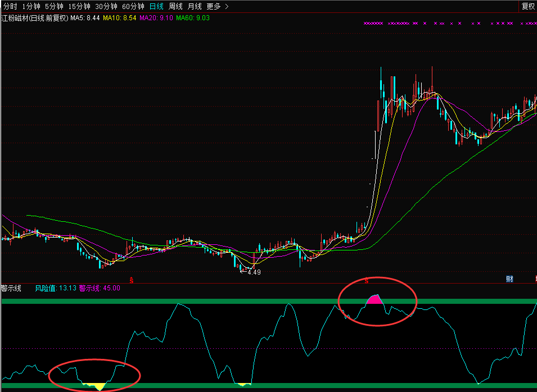Viewport: 537px width, 392px height.
Task: Click the 财 financial report icon
Action: pos(509,279)
